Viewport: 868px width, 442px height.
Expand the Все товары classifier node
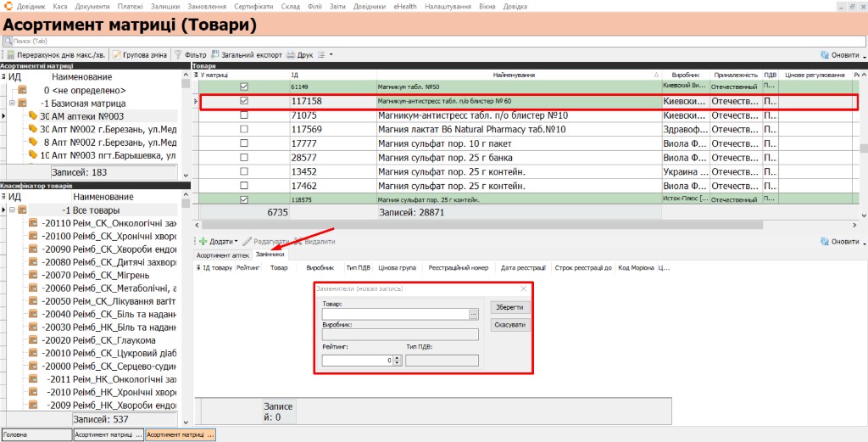[x=12, y=210]
